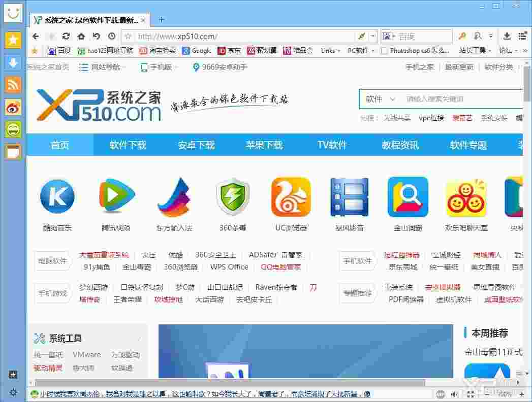Toggle fullscreen mode from the status bar

point(471,394)
